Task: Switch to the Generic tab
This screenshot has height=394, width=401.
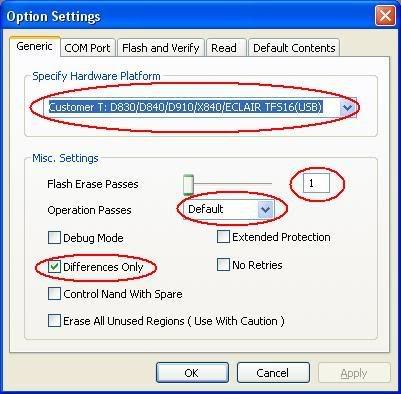Action: [35, 46]
